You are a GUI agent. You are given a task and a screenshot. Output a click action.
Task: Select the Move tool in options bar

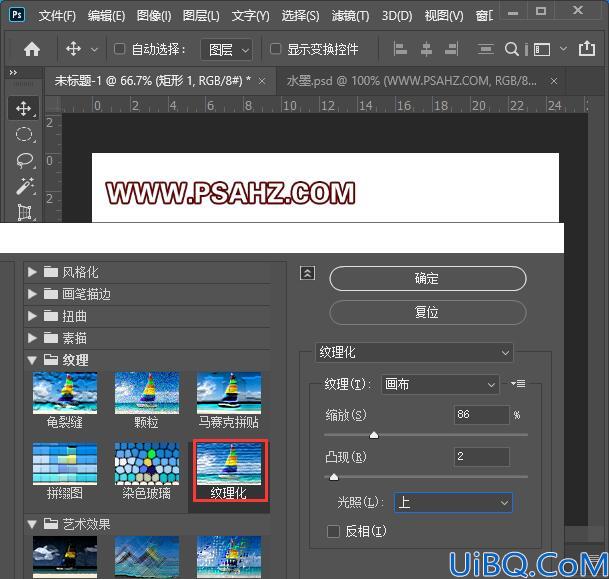(73, 49)
